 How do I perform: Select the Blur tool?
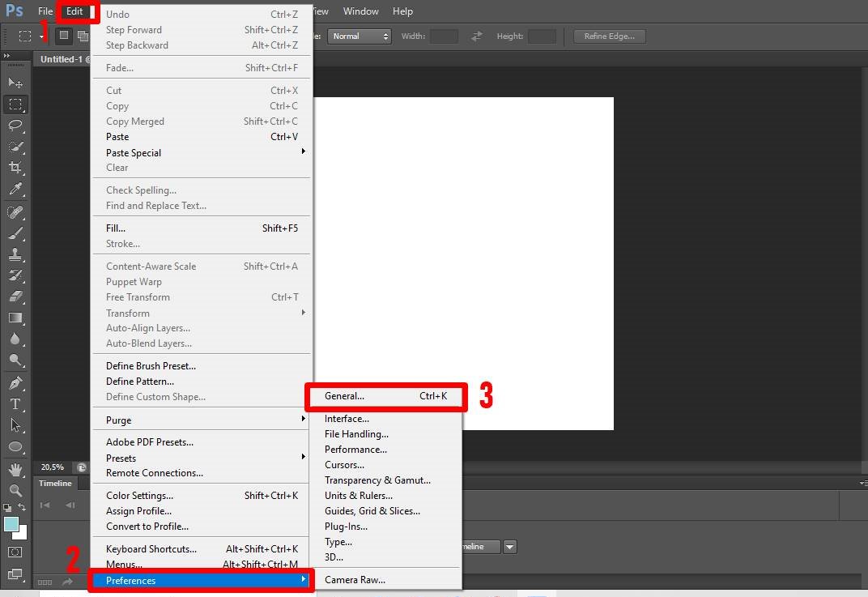[x=15, y=339]
